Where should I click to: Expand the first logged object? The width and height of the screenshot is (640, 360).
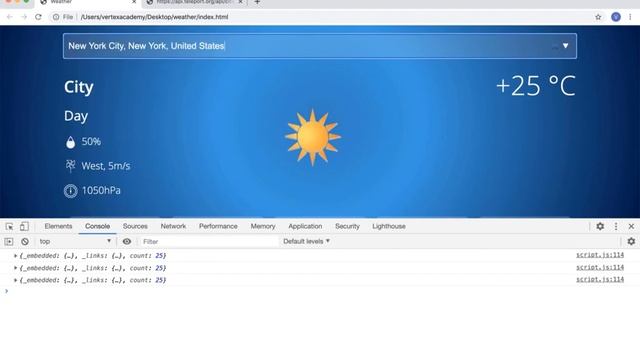(x=15, y=256)
